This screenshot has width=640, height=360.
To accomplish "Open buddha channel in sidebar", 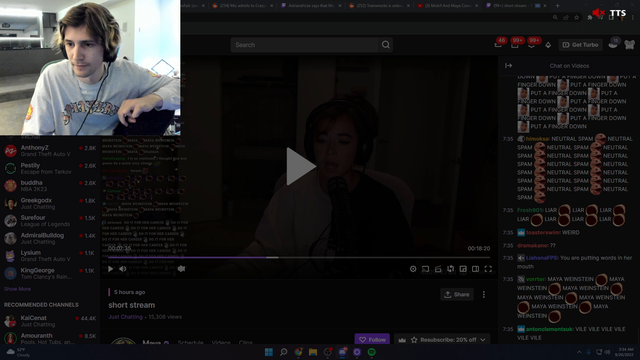I will pos(50,186).
